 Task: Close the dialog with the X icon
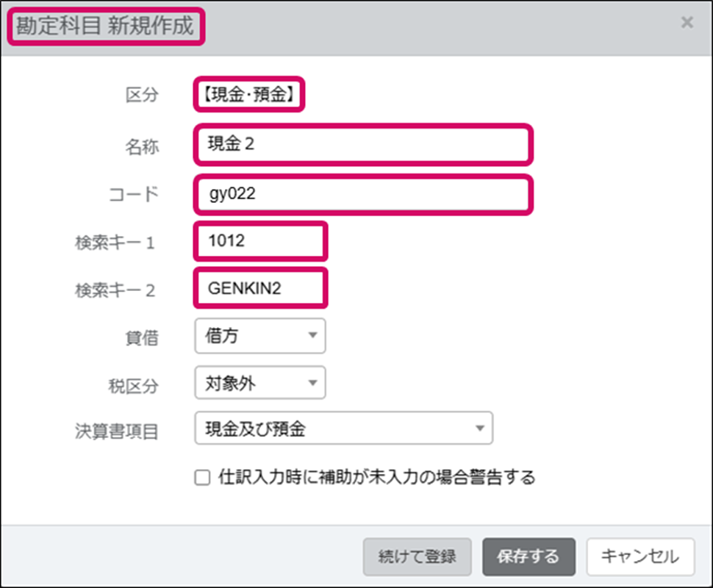point(687,23)
